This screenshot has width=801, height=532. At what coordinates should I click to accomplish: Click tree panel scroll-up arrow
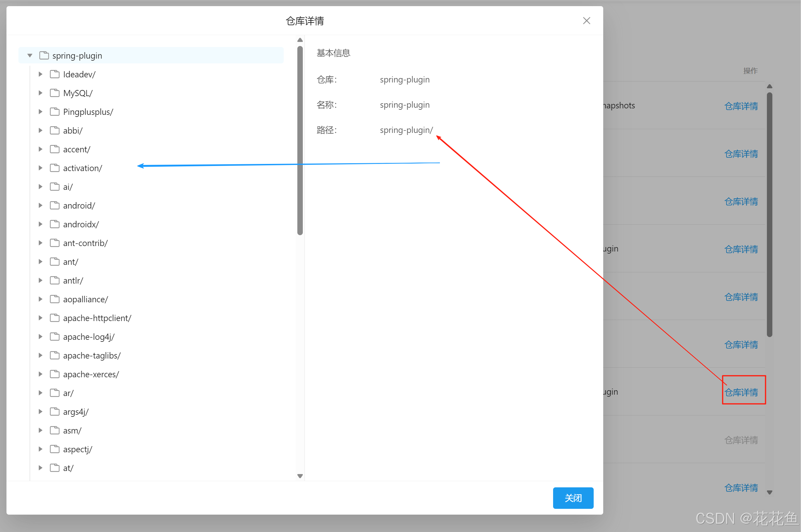pos(300,40)
